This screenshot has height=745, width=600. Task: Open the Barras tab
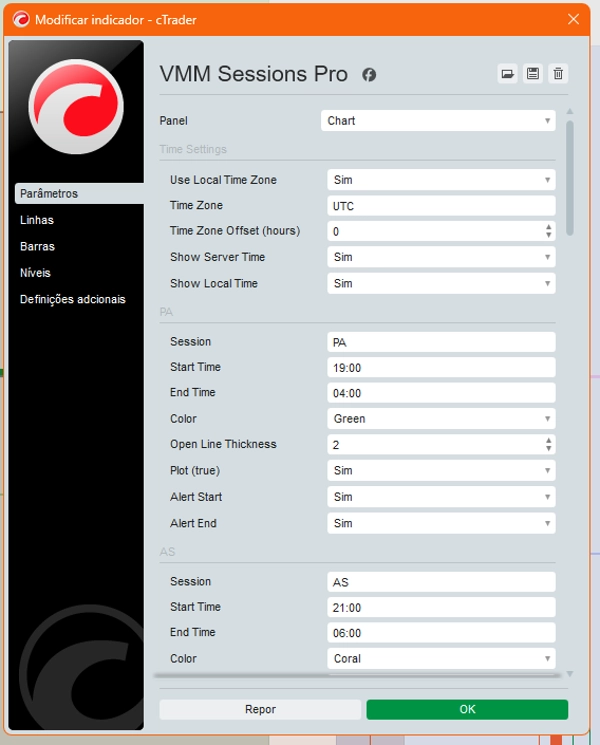(x=37, y=247)
